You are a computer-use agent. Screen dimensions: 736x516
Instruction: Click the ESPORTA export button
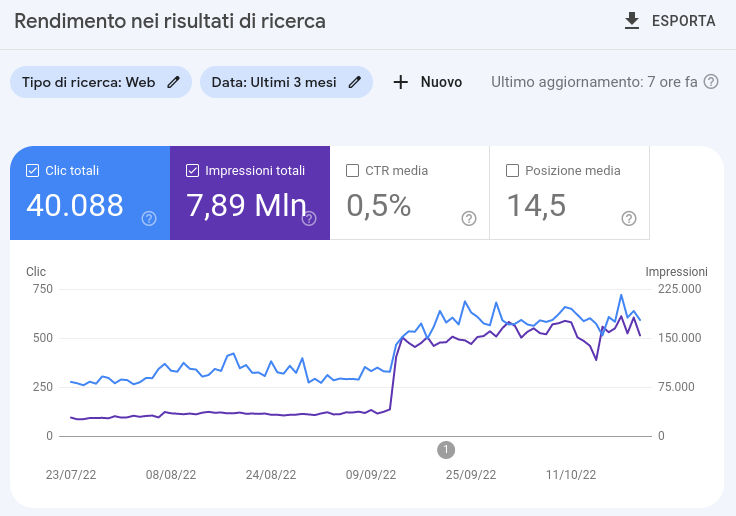click(670, 21)
